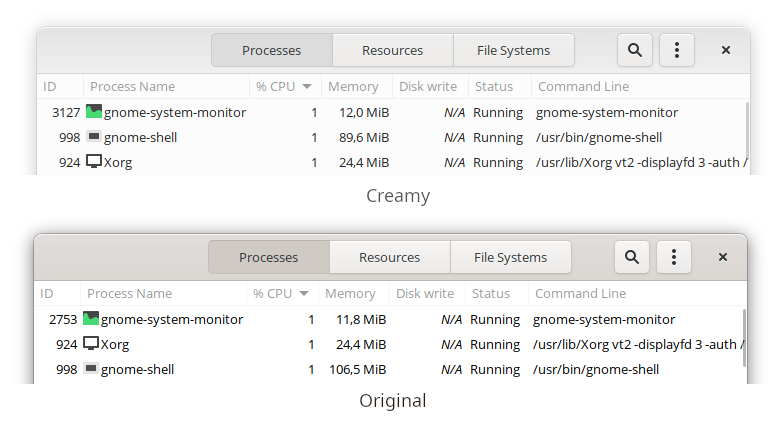Click 11,8 MiB memory value
Screen dimensions: 777x423
[361, 319]
